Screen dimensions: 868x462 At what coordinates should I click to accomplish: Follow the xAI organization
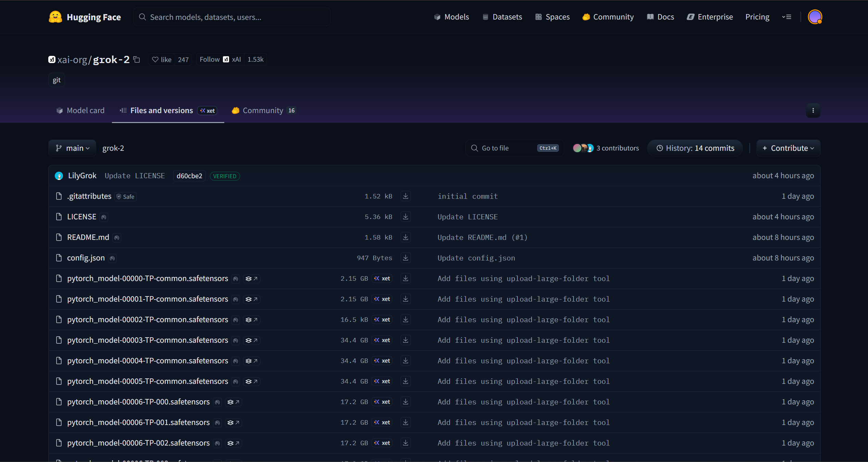click(x=220, y=60)
